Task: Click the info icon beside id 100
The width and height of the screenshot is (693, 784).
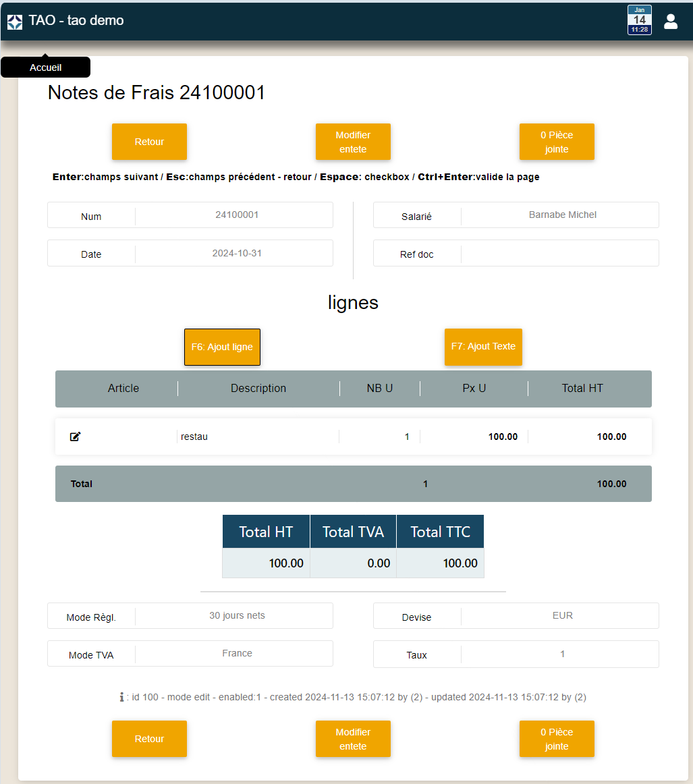Action: [x=121, y=697]
